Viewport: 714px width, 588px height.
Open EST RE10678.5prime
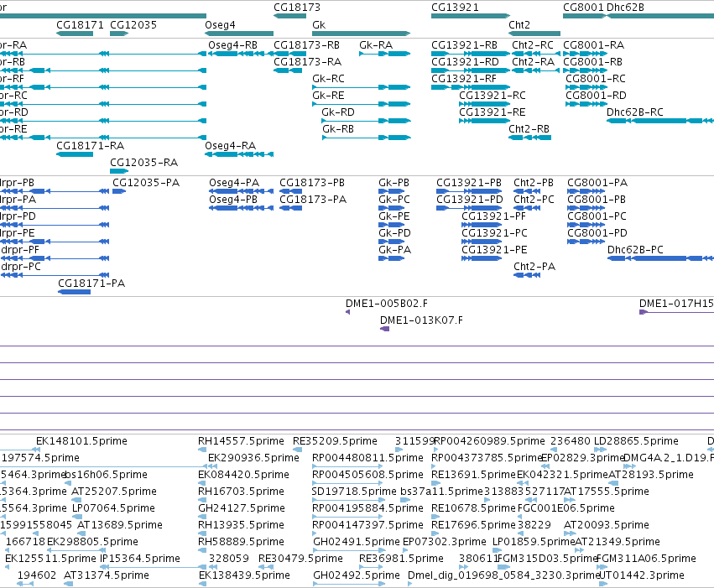473,508
